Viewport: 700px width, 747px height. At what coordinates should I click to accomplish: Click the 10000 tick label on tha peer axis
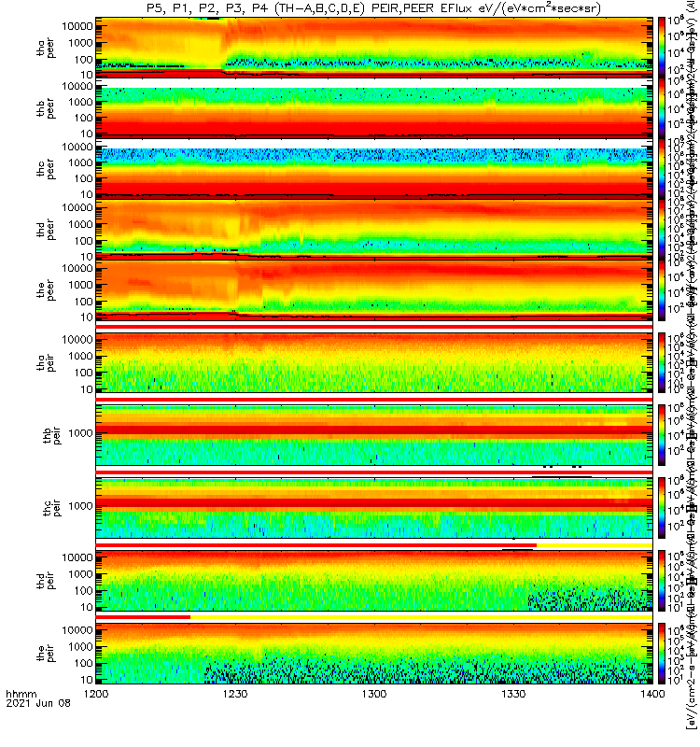77,26
